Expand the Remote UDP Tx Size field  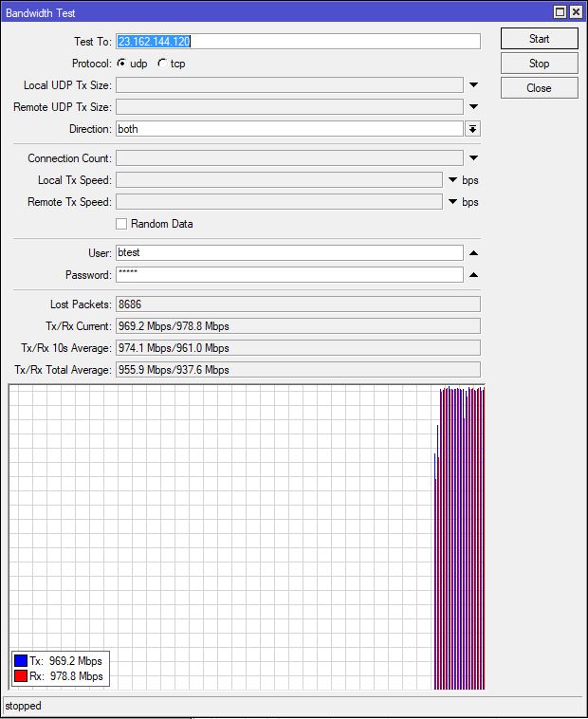473,107
